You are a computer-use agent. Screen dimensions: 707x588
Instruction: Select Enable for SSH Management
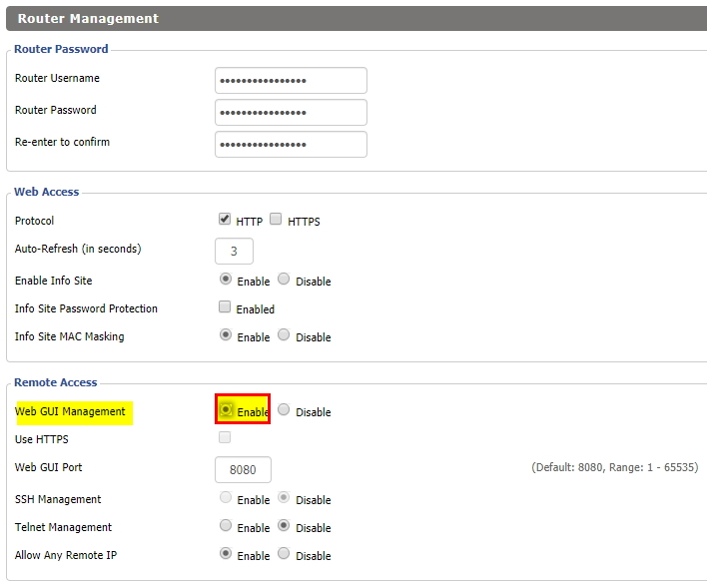(x=226, y=498)
